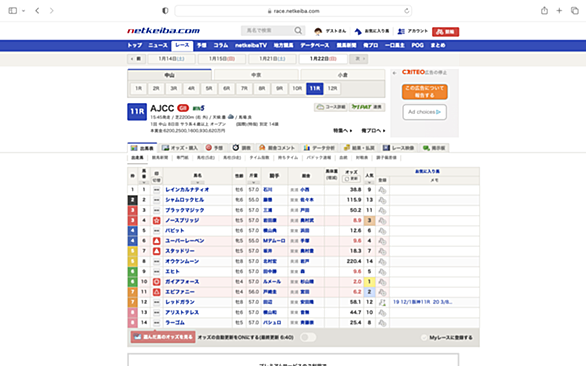Register シャムロックヒル as favorite horse
This screenshot has height=366, width=586.
[382, 200]
